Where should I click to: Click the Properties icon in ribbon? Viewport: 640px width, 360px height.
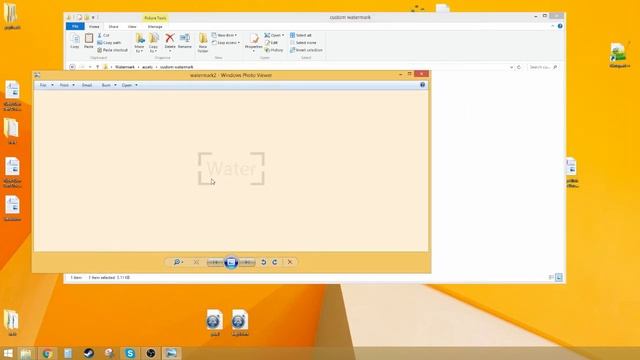point(253,42)
